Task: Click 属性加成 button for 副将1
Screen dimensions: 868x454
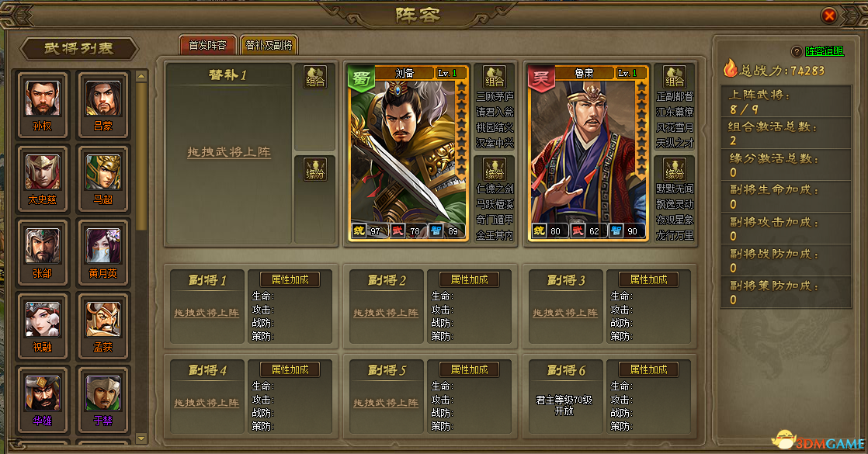Action: coord(290,279)
